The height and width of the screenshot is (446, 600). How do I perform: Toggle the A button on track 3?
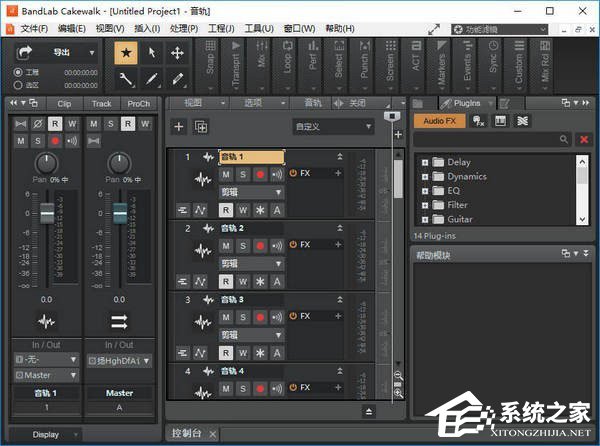pos(277,353)
